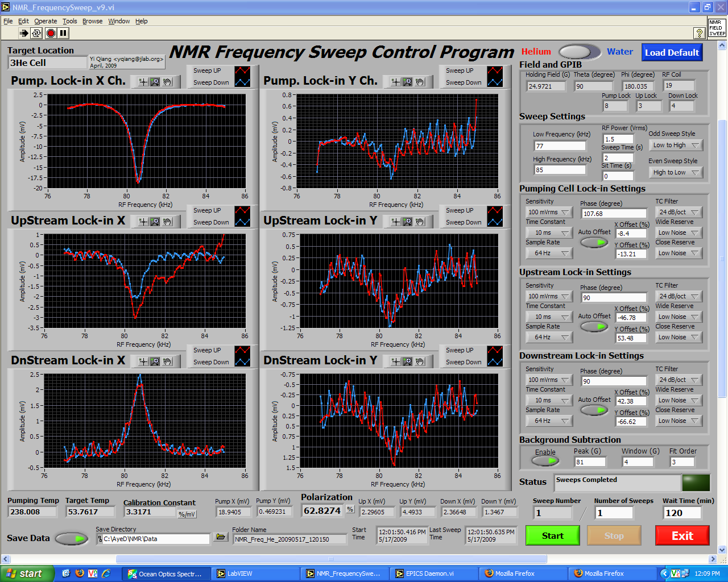Click Sweep Down legend plot icon for Pump. Lock-in Y
The width and height of the screenshot is (728, 582).
point(495,82)
